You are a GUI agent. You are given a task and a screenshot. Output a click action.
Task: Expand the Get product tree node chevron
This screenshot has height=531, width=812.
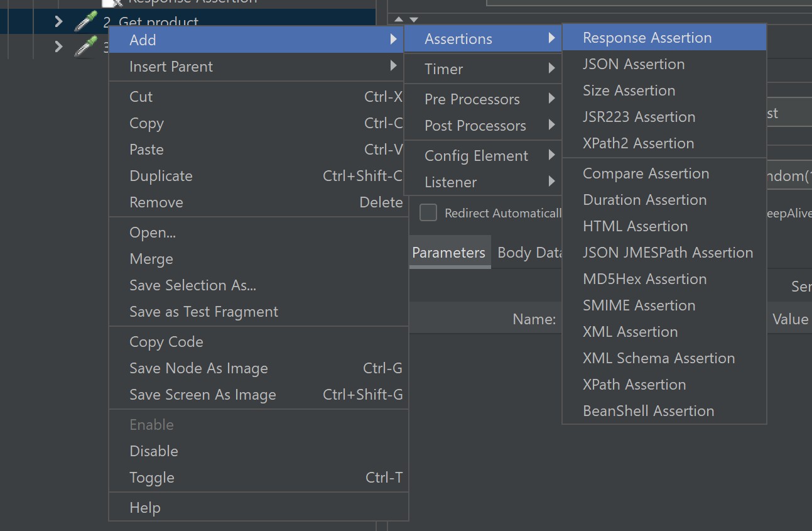(58, 22)
